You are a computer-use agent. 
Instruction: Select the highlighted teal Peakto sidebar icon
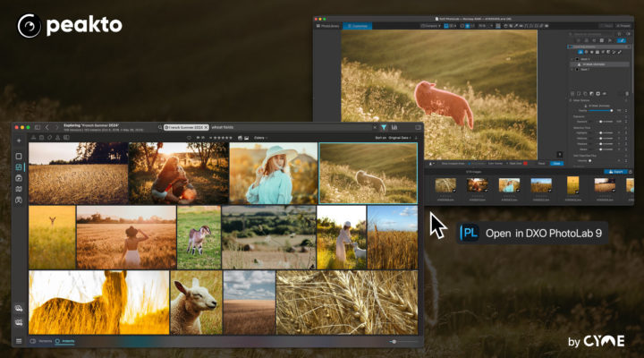19,166
